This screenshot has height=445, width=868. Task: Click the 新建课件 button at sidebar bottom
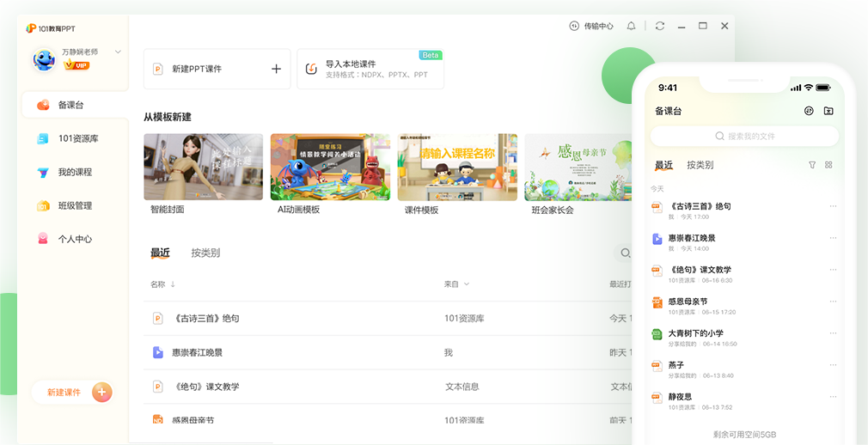point(72,393)
